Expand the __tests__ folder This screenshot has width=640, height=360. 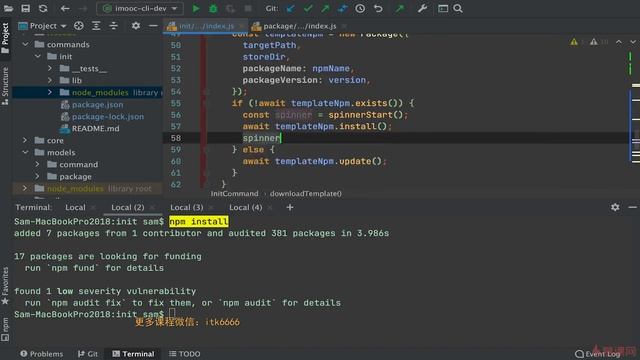point(50,68)
